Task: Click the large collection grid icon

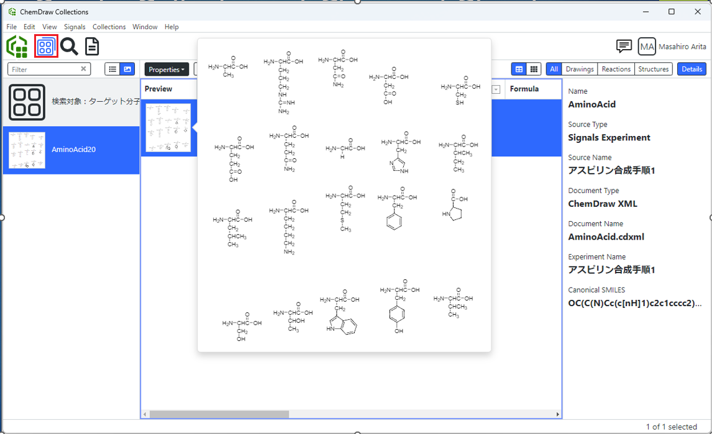Action: pos(27,101)
